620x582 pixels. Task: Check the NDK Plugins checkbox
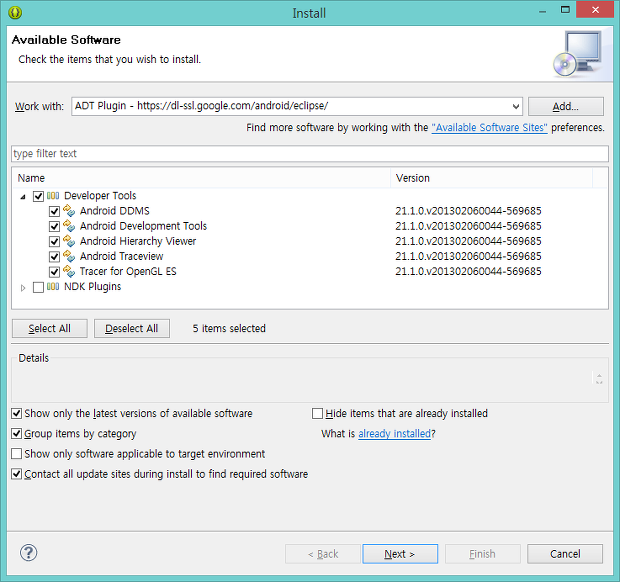pos(38,287)
